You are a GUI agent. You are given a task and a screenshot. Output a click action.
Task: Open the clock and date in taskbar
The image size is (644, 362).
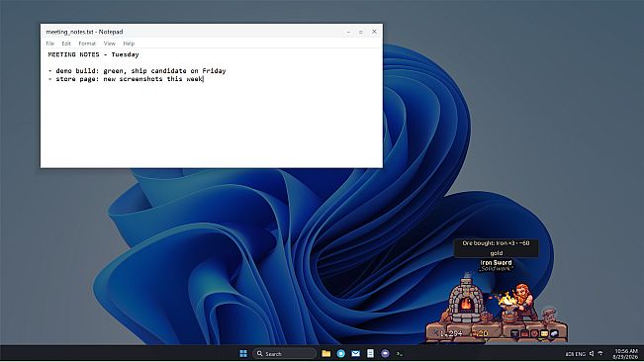625,354
